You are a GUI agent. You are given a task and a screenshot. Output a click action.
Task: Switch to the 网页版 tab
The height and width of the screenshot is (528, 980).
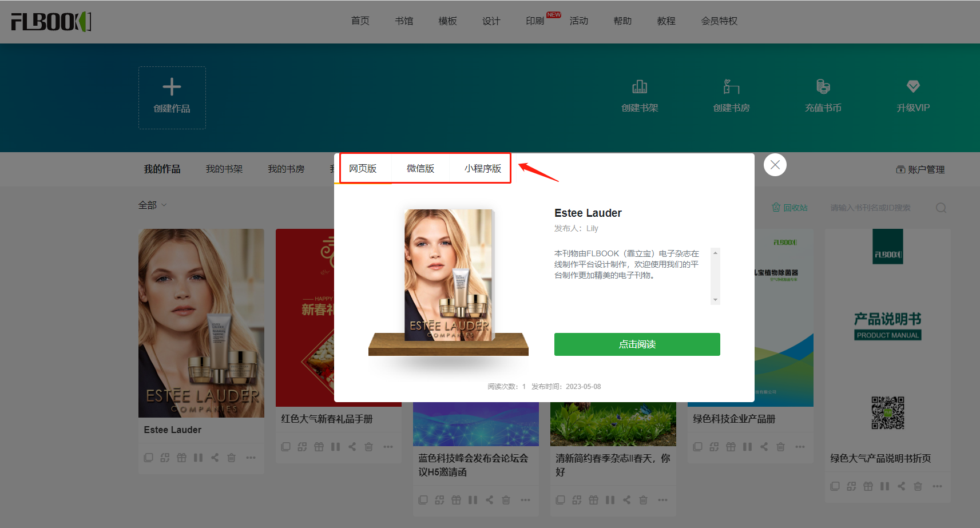(363, 169)
